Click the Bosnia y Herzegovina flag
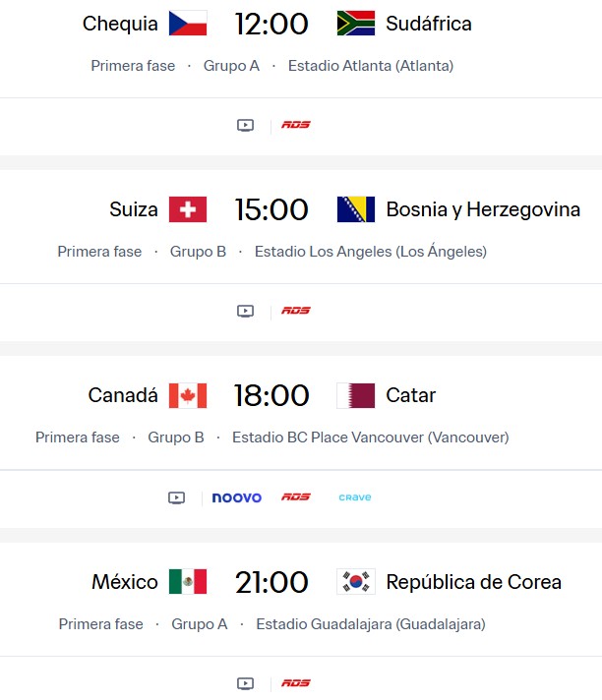 (355, 209)
